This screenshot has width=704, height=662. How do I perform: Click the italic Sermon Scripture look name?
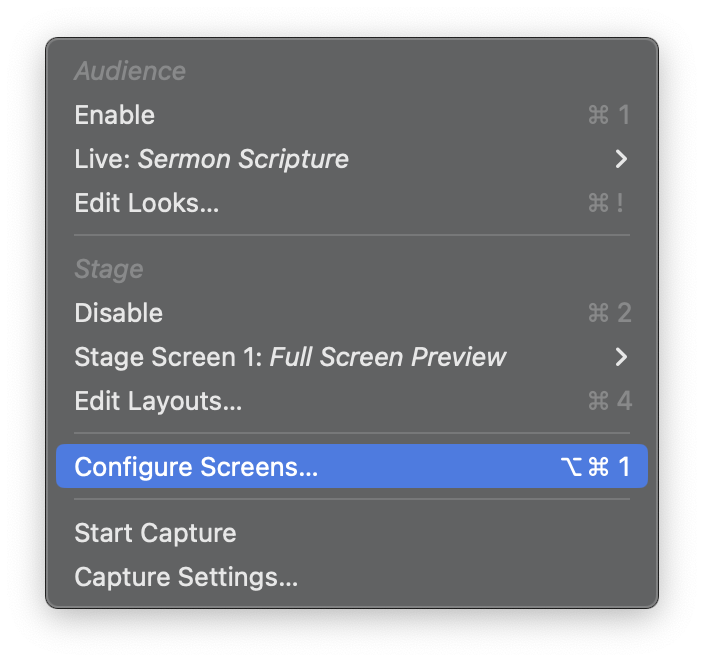(243, 159)
